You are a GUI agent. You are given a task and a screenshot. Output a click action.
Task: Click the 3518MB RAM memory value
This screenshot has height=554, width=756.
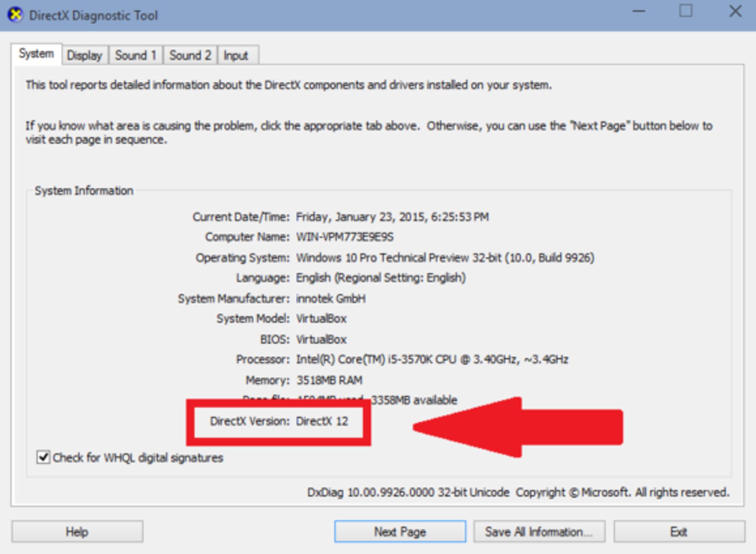point(329,380)
